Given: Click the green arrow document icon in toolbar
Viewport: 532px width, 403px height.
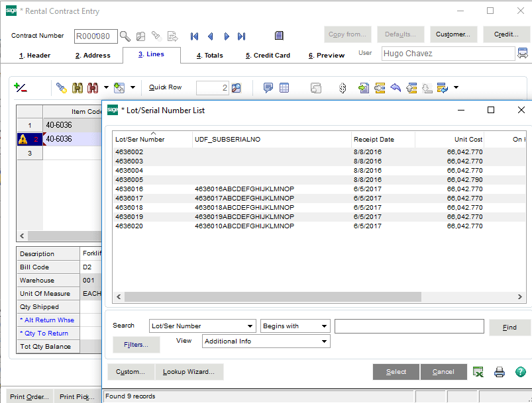Looking at the screenshot, I should (364, 88).
